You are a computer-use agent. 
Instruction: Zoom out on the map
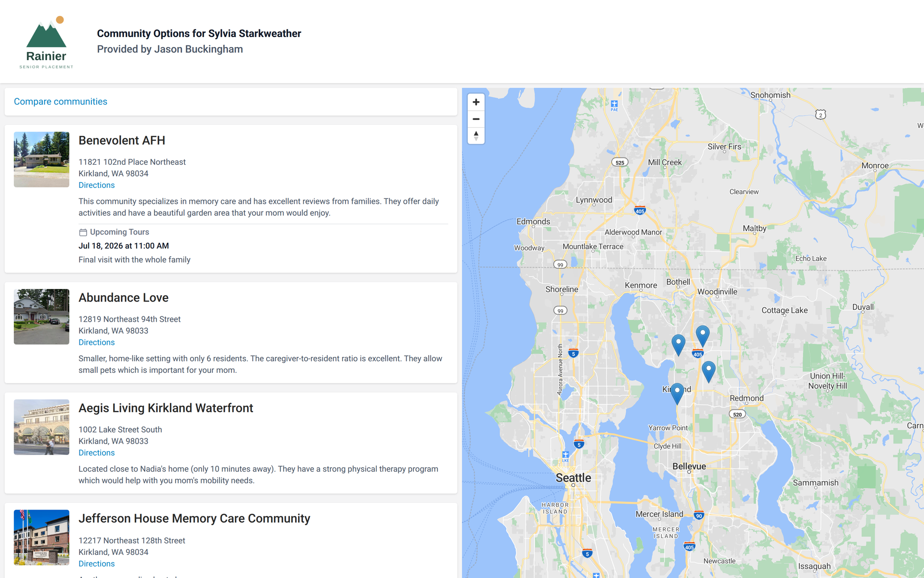476,119
